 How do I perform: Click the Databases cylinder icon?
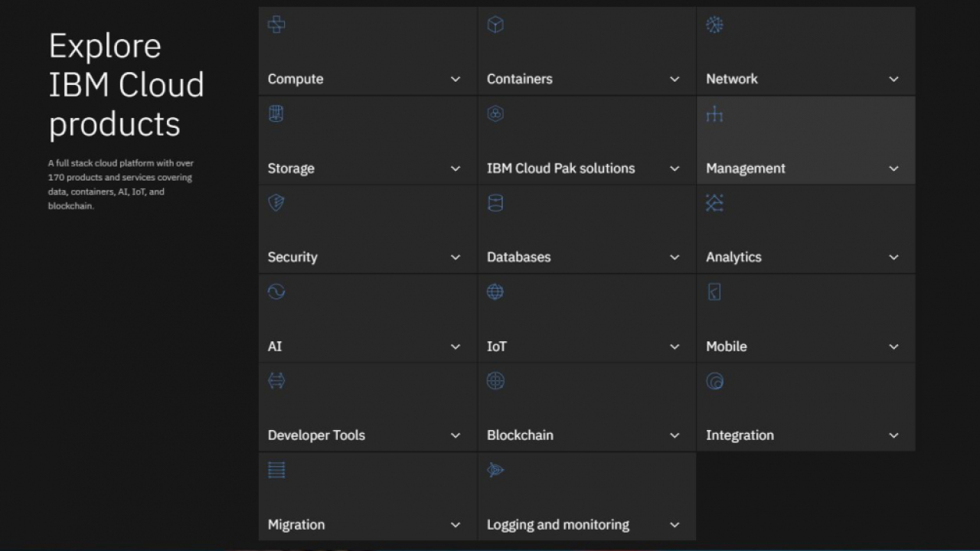[495, 203]
